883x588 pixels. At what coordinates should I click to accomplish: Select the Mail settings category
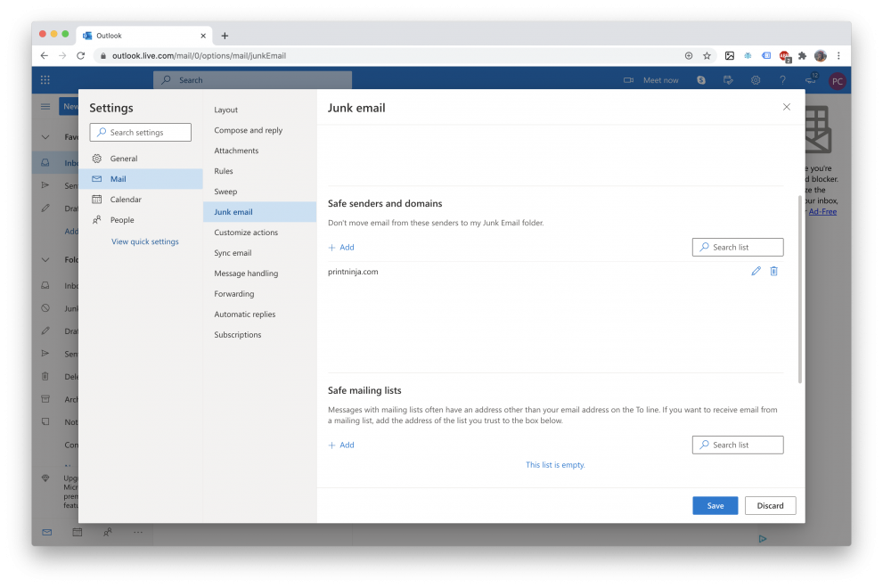[x=140, y=178]
